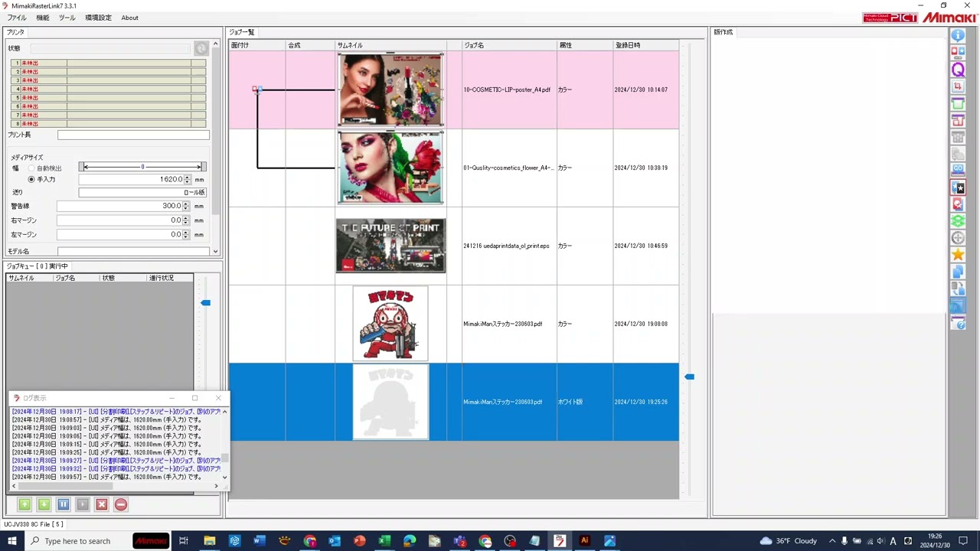Viewport: 980px width, 551px height.
Task: Open the help window question mark icon
Action: [x=958, y=323]
